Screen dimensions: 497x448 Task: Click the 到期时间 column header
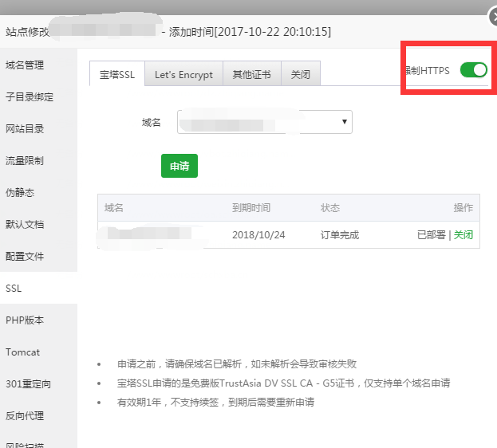(251, 208)
